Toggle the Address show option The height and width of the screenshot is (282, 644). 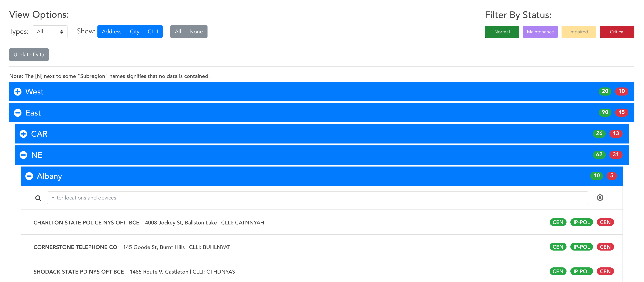pos(111,32)
